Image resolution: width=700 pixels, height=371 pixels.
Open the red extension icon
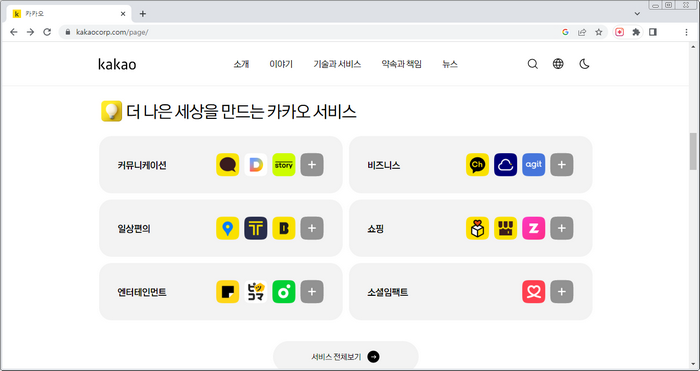620,32
